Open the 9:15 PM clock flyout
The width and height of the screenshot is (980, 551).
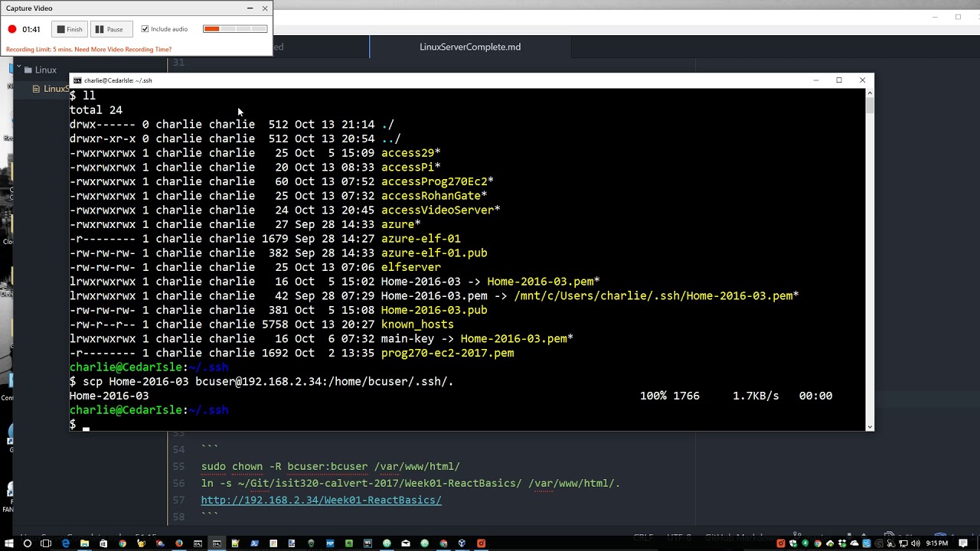click(x=937, y=543)
